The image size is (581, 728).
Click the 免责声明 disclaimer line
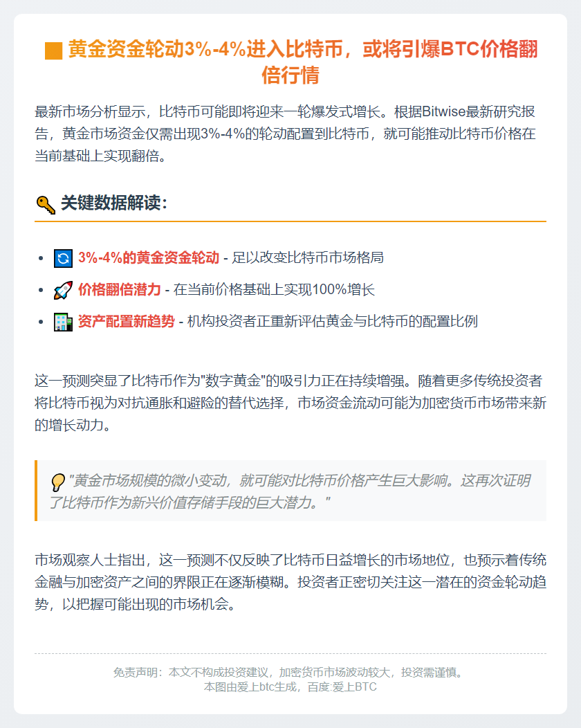pos(290,672)
